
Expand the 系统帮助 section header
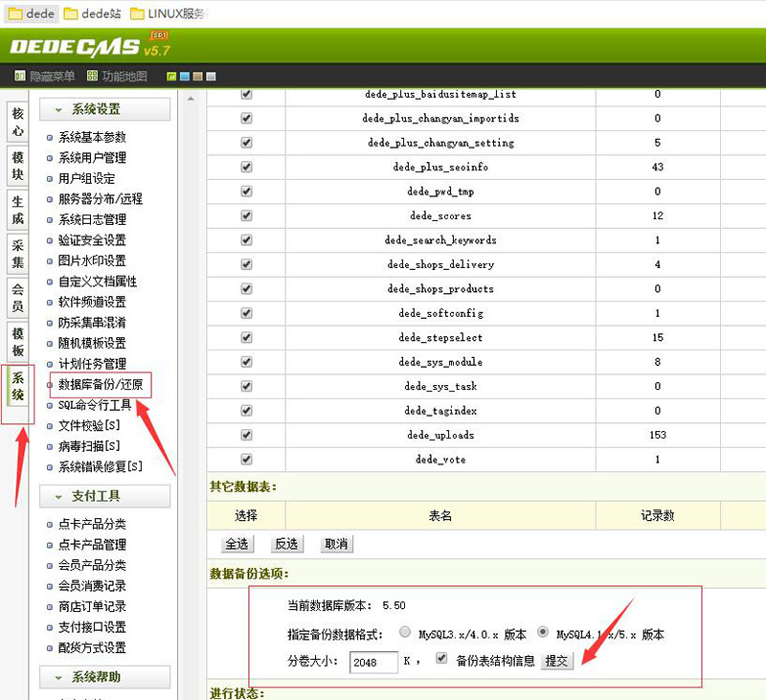coord(104,677)
